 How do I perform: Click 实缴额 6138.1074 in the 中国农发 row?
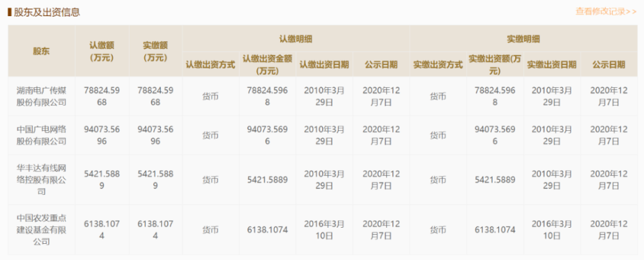click(x=155, y=230)
